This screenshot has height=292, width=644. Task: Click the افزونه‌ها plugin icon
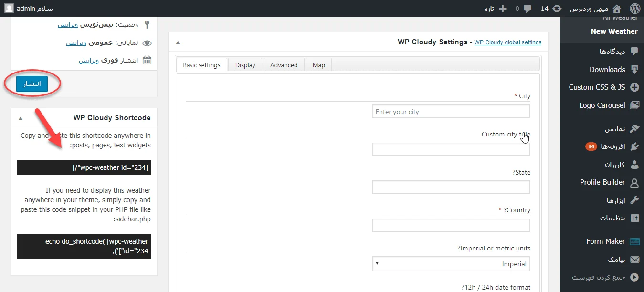click(634, 146)
